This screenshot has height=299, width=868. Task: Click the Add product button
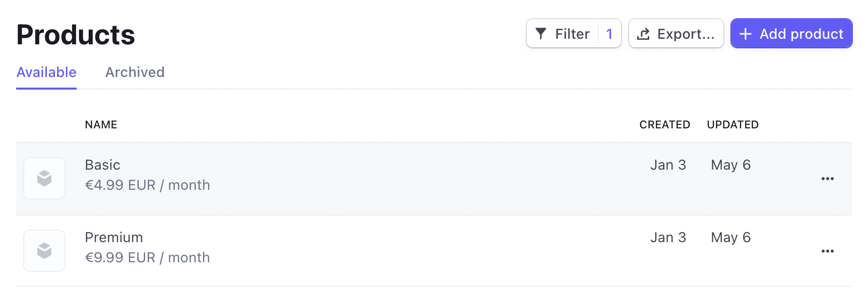tap(791, 34)
